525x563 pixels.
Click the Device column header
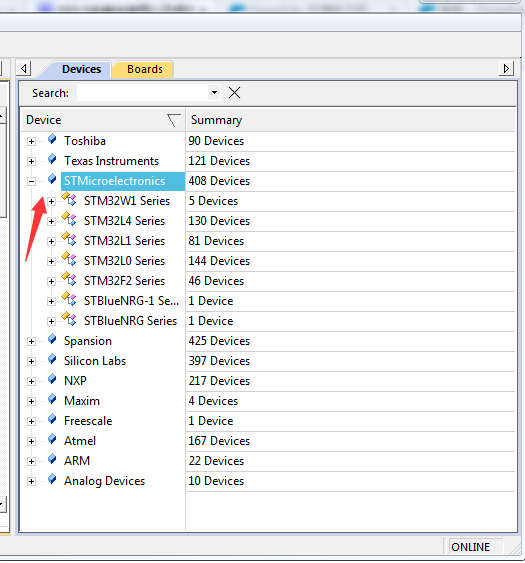tap(103, 120)
